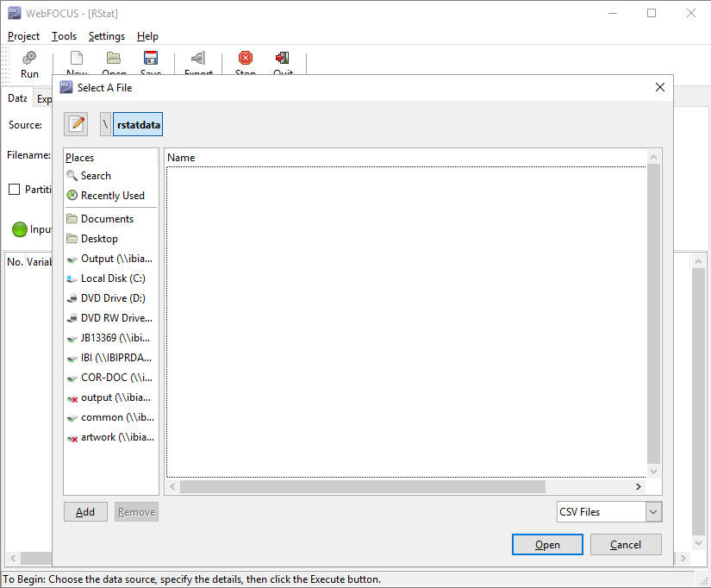Click the New document toolbar icon
The image size is (711, 588).
point(77,58)
